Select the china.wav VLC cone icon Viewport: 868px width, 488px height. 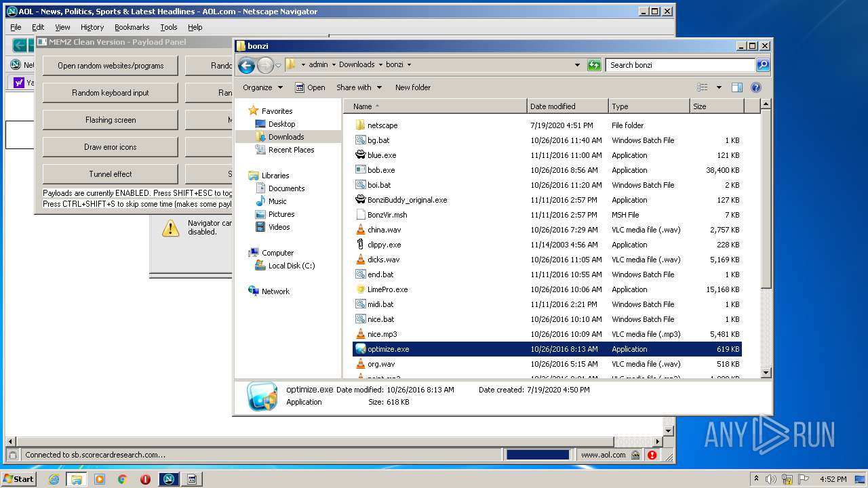point(361,230)
